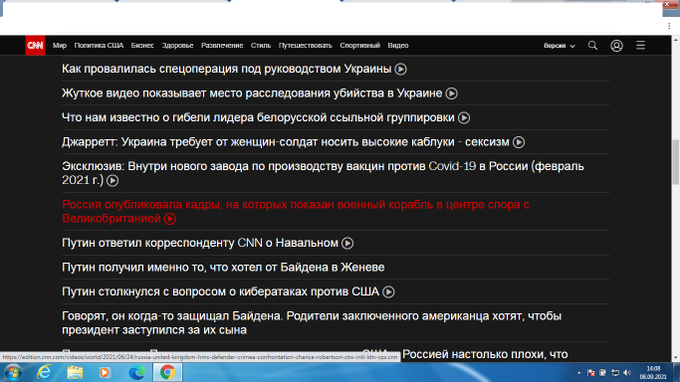Expand the Версия dropdown
Screen dimensions: 680x382
(x=559, y=46)
